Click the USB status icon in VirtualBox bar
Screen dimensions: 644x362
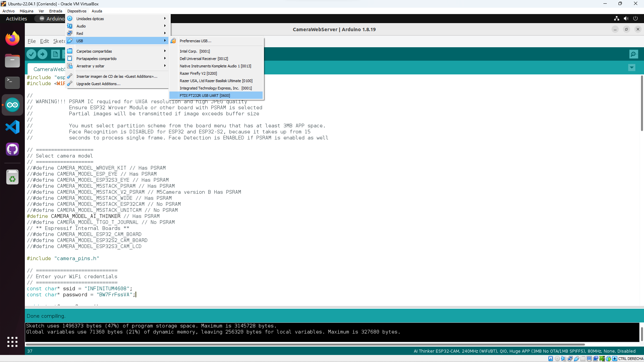(x=577, y=359)
